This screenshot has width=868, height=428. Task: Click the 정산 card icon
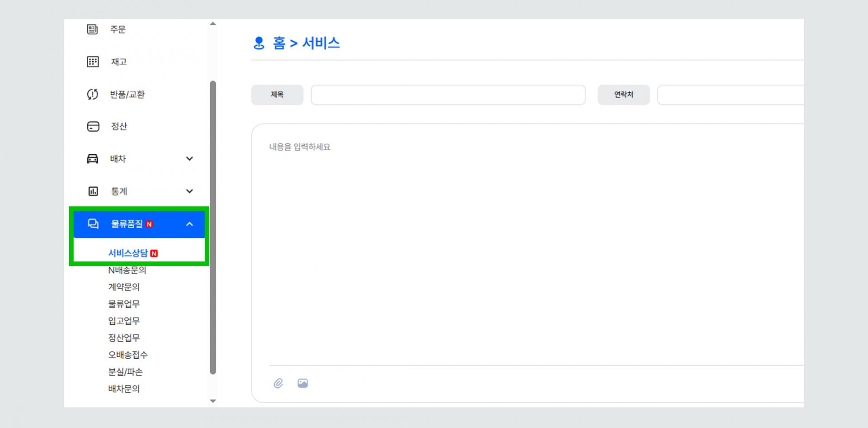click(93, 126)
